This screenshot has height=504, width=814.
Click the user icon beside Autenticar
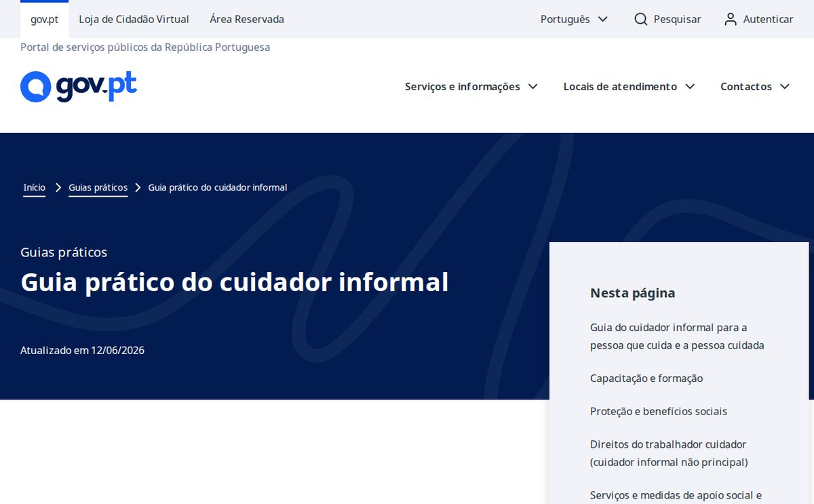[731, 19]
